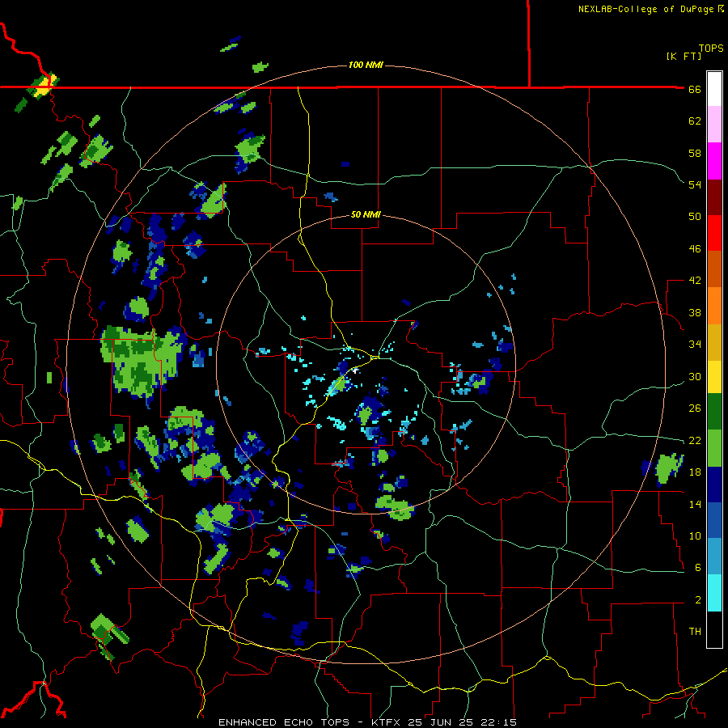Select the legend value 46
The height and width of the screenshot is (728, 728).
695,249
